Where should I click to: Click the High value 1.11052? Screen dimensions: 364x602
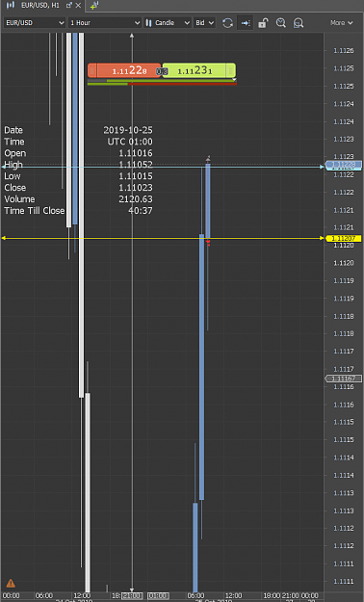pos(136,165)
